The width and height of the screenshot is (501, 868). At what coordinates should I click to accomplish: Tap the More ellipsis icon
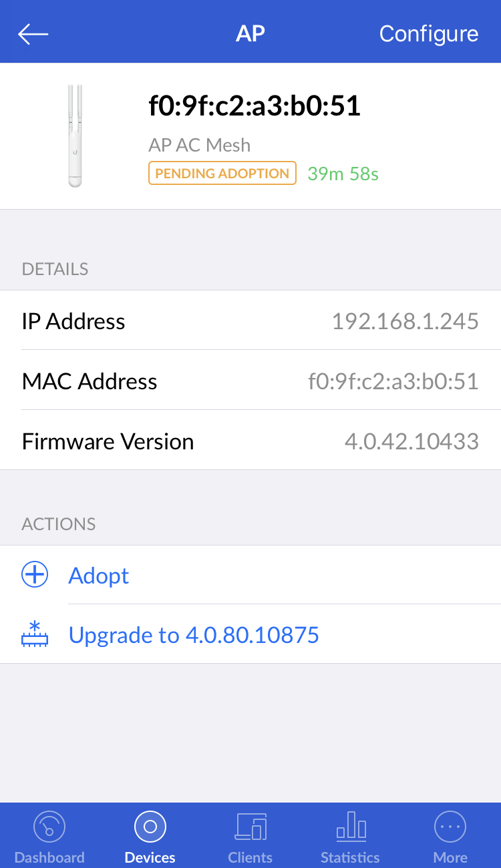coord(450,826)
